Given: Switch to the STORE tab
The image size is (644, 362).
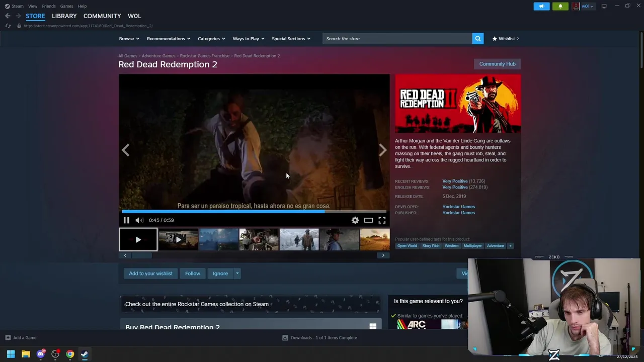Looking at the screenshot, I should pyautogui.click(x=35, y=16).
